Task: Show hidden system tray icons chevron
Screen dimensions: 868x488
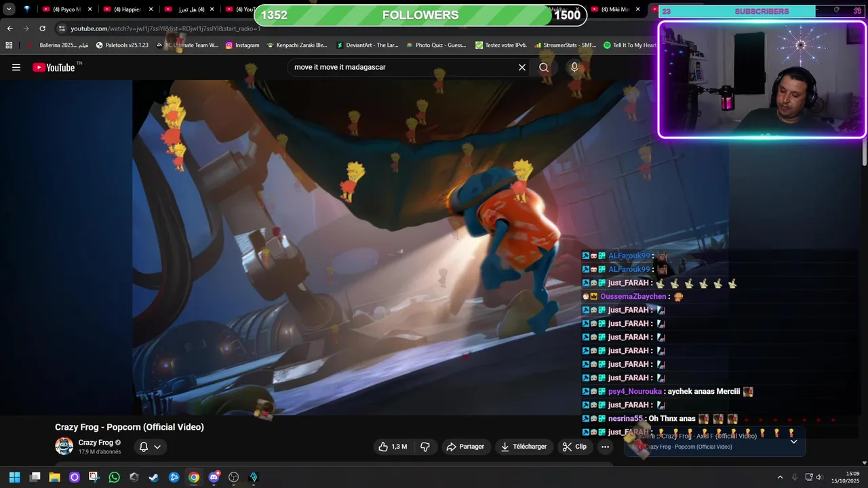Action: 780,477
